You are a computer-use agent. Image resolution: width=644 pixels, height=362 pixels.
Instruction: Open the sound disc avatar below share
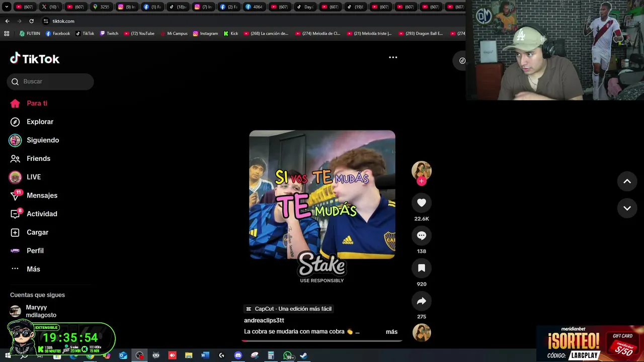422,332
